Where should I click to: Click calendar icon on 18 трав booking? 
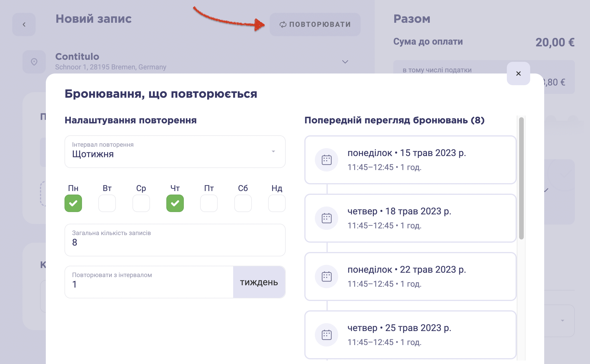tap(327, 218)
